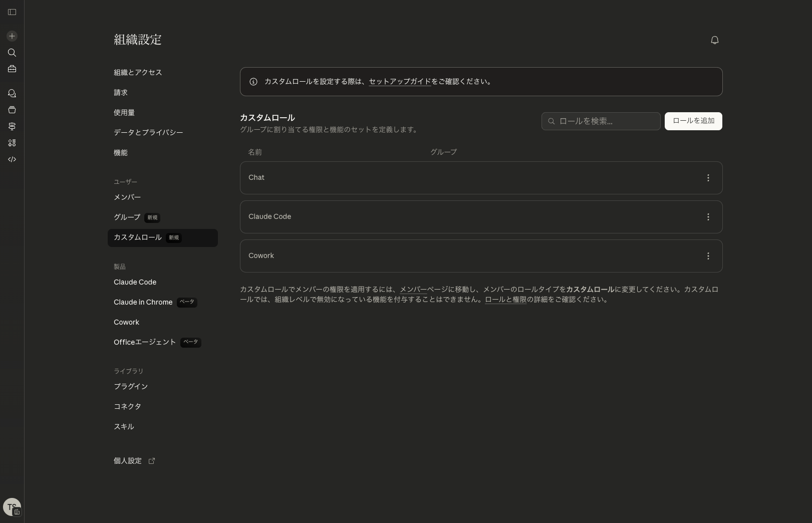The height and width of the screenshot is (523, 812).
Task: Open the pipeline/automation icon in sidebar
Action: point(12,126)
